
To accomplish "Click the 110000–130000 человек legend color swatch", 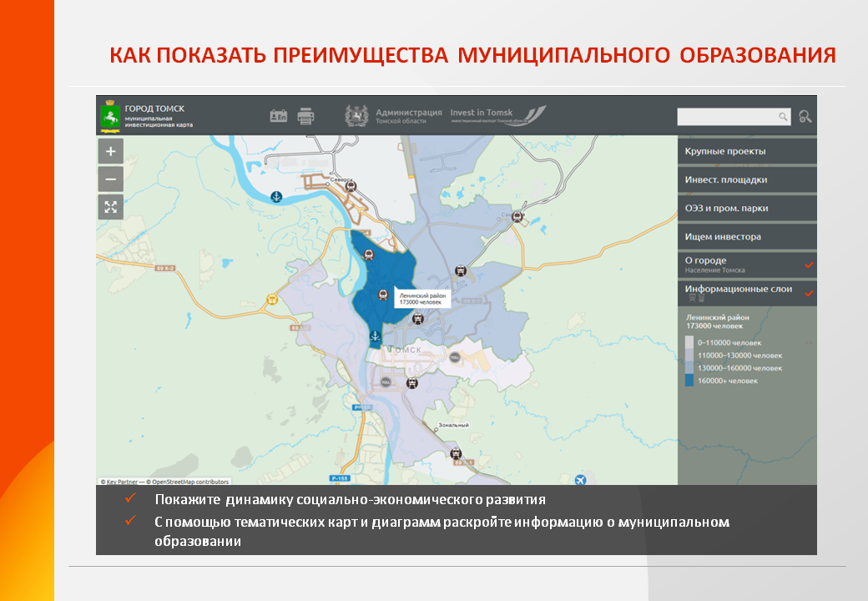I will (x=689, y=356).
